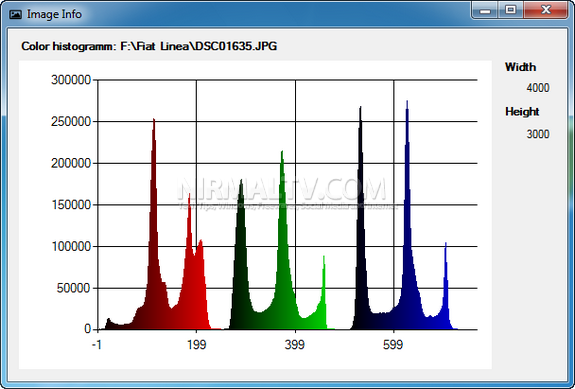
Task: Minimize the Image Info window
Action: click(x=485, y=10)
